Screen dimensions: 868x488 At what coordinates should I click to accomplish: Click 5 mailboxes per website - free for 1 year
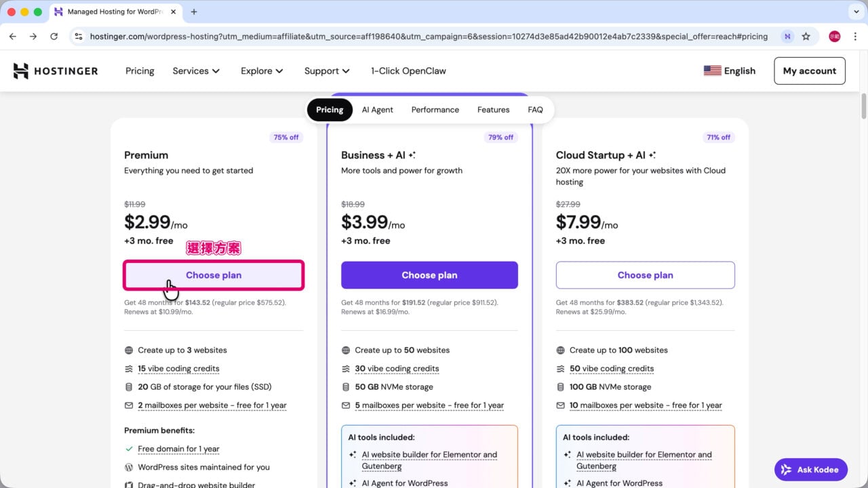pyautogui.click(x=429, y=405)
